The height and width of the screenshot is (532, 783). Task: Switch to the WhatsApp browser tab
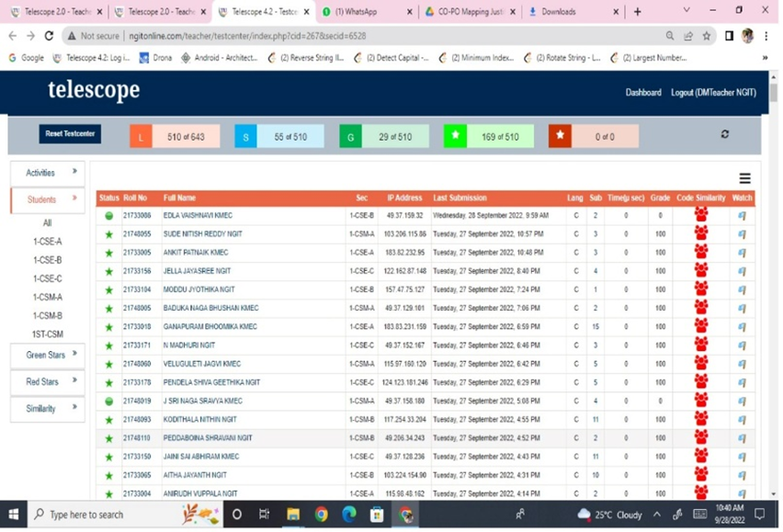[364, 12]
